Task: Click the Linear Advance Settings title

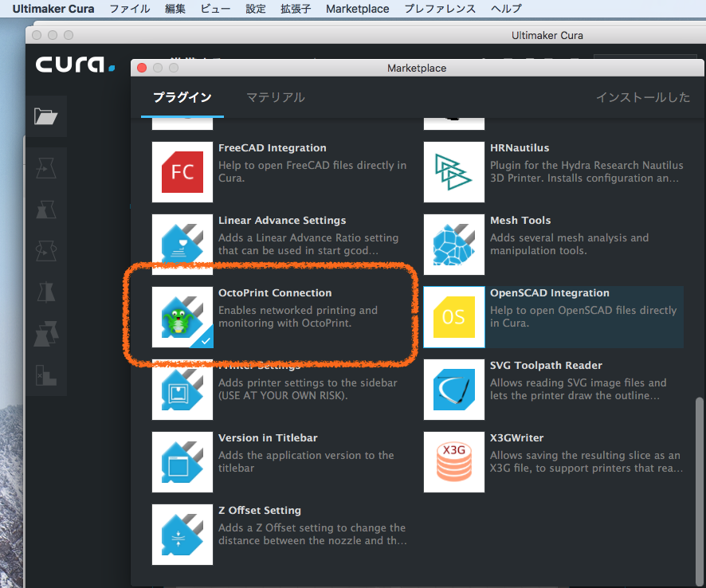Action: pyautogui.click(x=282, y=220)
